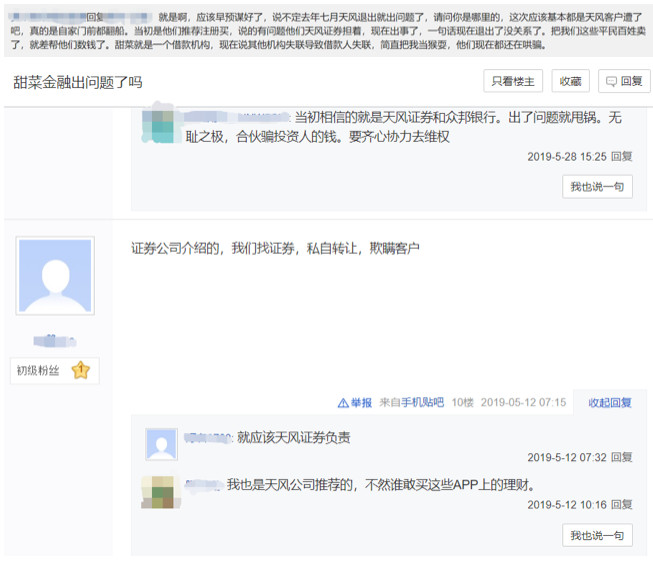Click the 10楼 floor label
The height and width of the screenshot is (564, 653).
(463, 402)
